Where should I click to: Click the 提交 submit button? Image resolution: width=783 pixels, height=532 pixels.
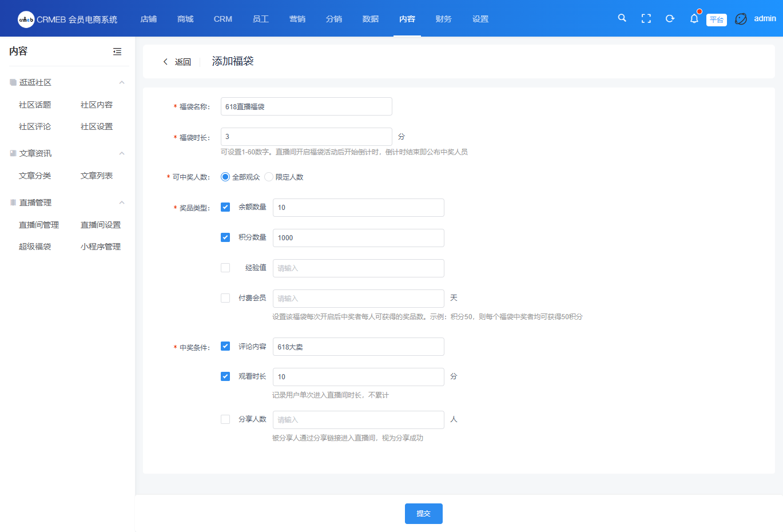pos(424,514)
